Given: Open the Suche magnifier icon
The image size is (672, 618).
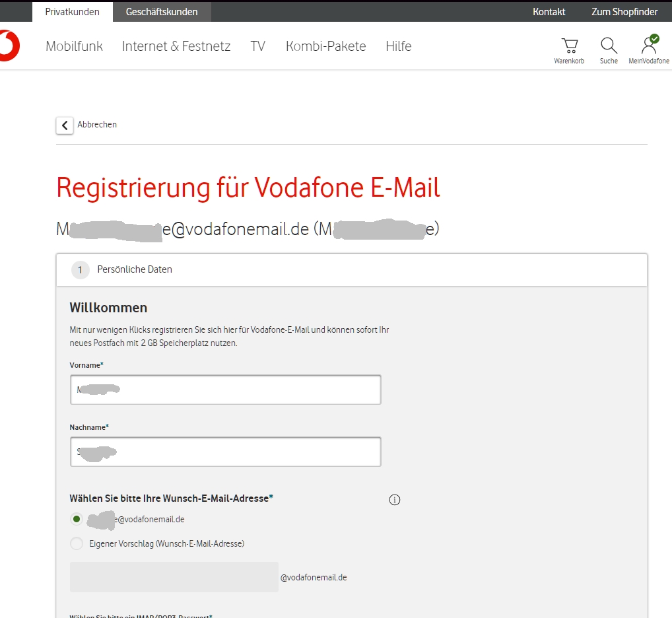Looking at the screenshot, I should tap(609, 46).
